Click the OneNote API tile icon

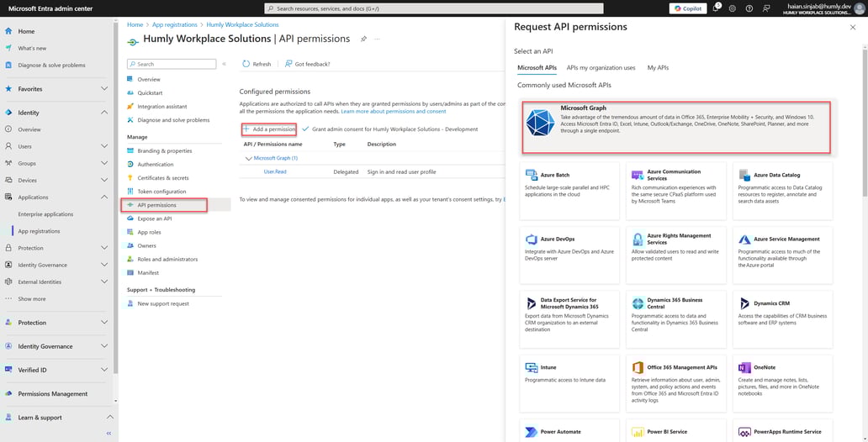coord(744,368)
